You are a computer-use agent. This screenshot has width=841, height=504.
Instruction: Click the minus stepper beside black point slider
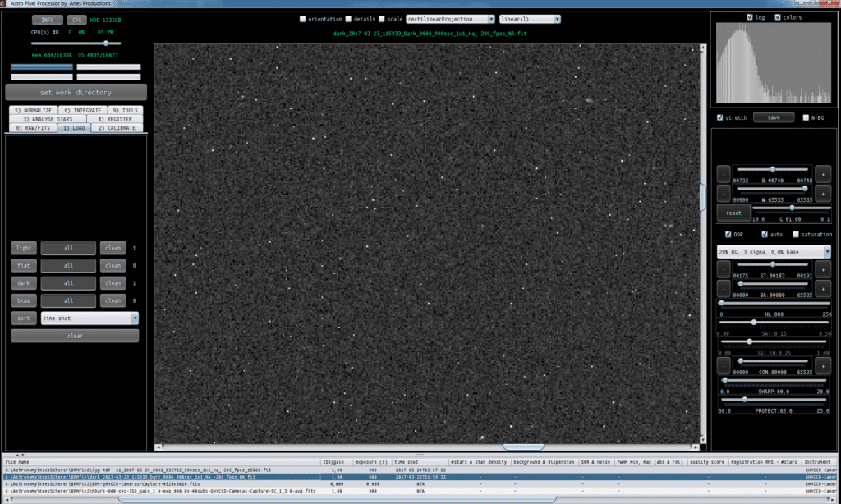coord(724,174)
